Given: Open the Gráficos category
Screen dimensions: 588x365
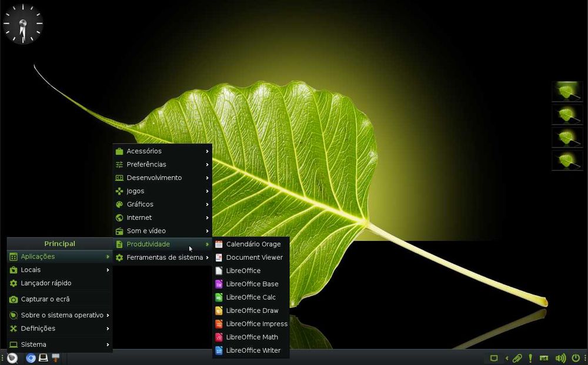Looking at the screenshot, I should (162, 204).
